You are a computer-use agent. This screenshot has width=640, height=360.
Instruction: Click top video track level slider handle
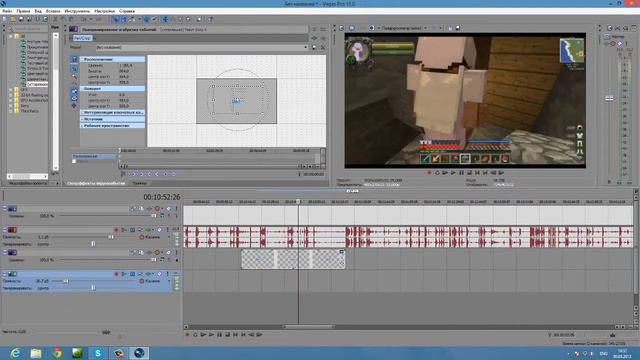click(153, 216)
